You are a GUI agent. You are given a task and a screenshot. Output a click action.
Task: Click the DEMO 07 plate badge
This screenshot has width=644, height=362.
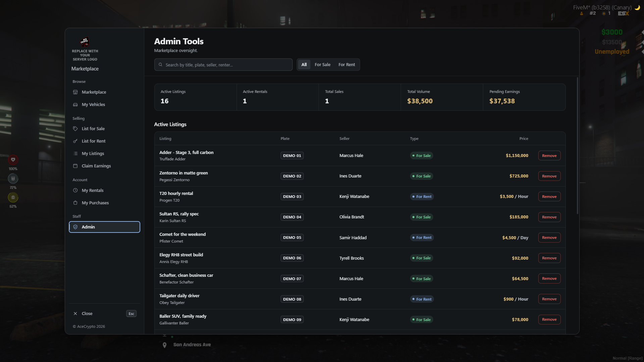point(292,278)
